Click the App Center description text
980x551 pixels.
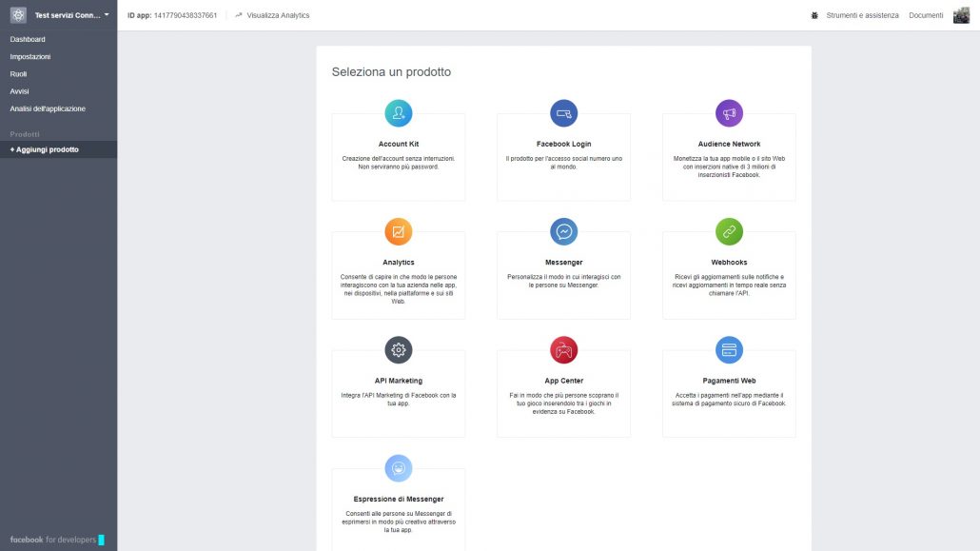pyautogui.click(x=564, y=403)
